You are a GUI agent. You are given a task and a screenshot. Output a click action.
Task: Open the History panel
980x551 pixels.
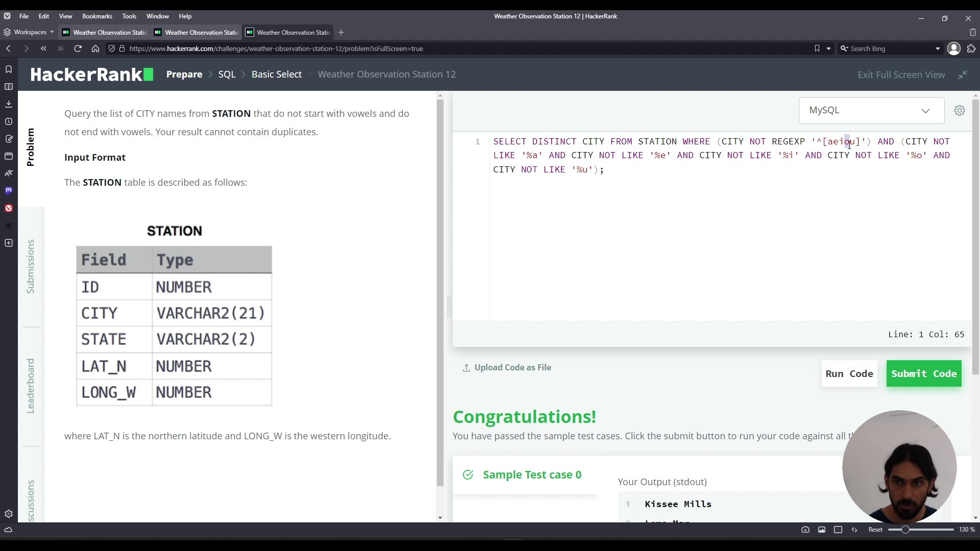tap(8, 122)
